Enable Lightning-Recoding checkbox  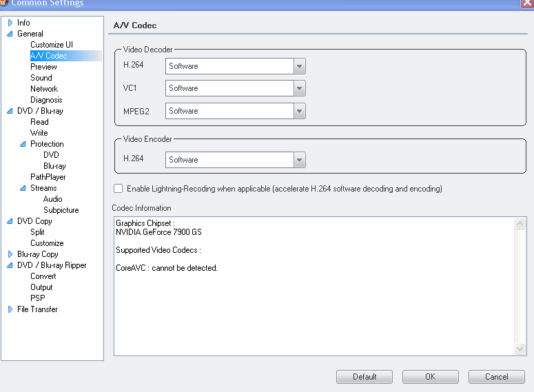(119, 188)
